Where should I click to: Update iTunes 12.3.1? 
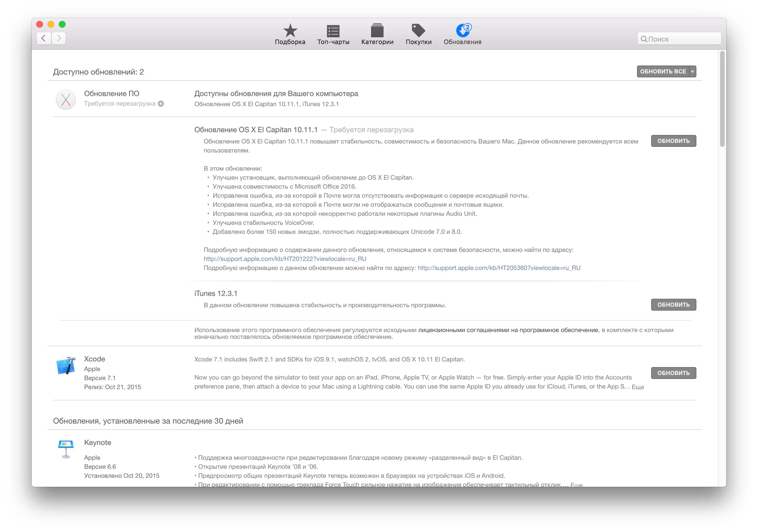(673, 304)
